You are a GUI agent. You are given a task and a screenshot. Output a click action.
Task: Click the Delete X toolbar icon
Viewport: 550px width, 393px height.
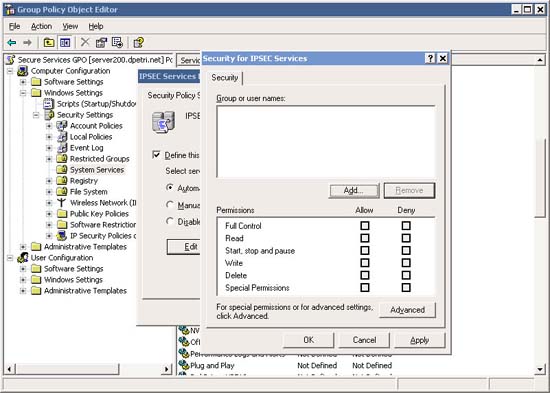click(85, 42)
